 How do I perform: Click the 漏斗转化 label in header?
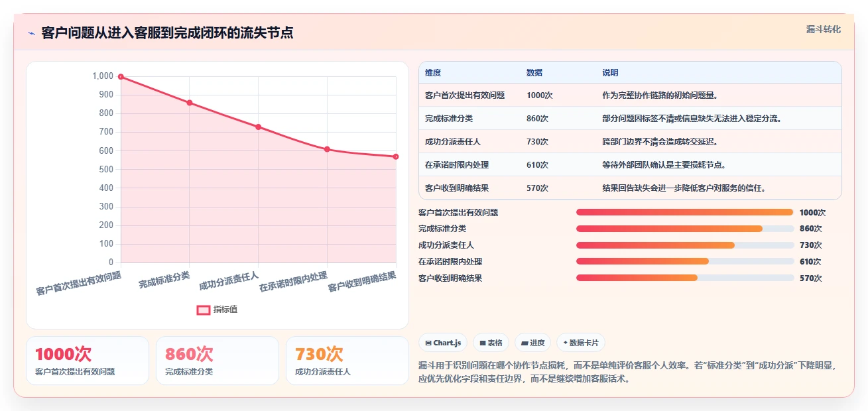(824, 29)
